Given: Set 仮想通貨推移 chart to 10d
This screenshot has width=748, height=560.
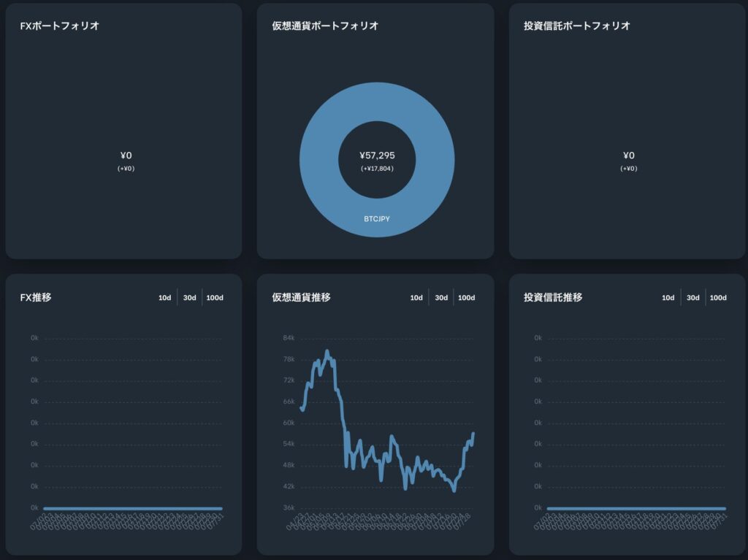Looking at the screenshot, I should click(416, 298).
